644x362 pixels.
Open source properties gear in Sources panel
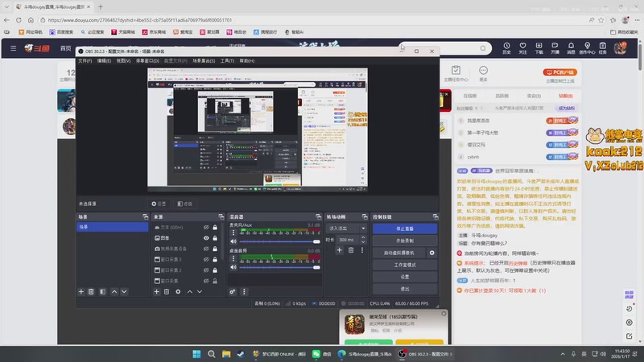point(178,291)
